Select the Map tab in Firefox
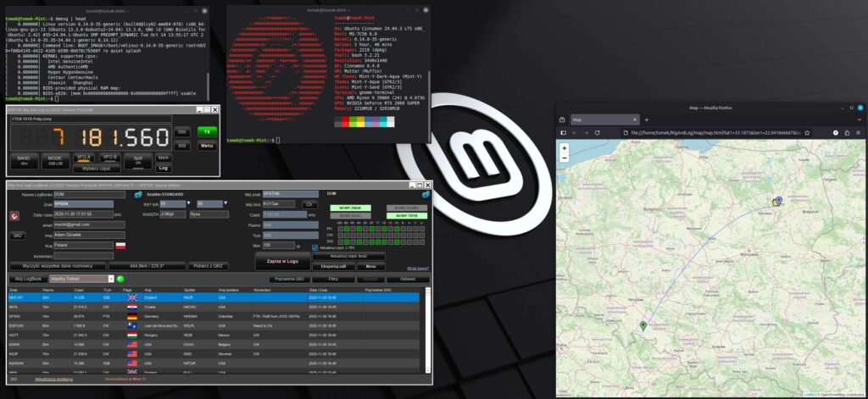This screenshot has height=399, width=868. tap(595, 120)
